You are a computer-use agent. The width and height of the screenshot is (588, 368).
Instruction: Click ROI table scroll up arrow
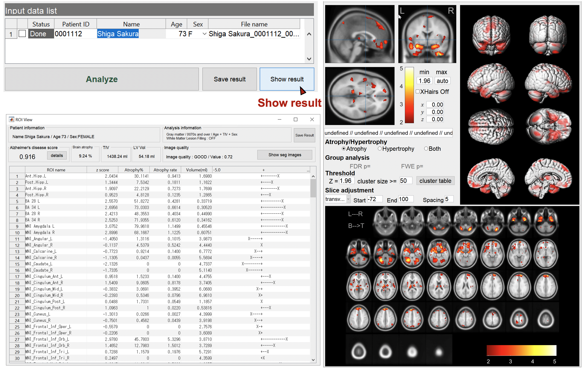pyautogui.click(x=313, y=176)
